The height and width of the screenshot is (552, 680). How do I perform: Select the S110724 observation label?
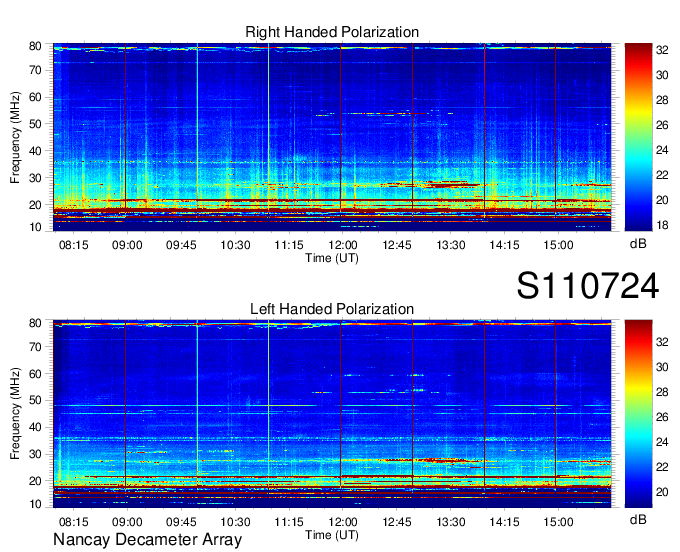click(588, 286)
